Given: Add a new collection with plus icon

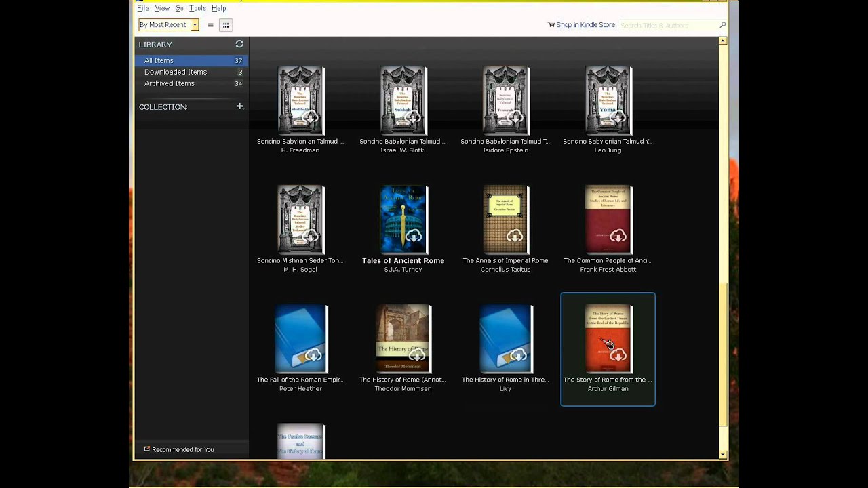Looking at the screenshot, I should (x=239, y=106).
